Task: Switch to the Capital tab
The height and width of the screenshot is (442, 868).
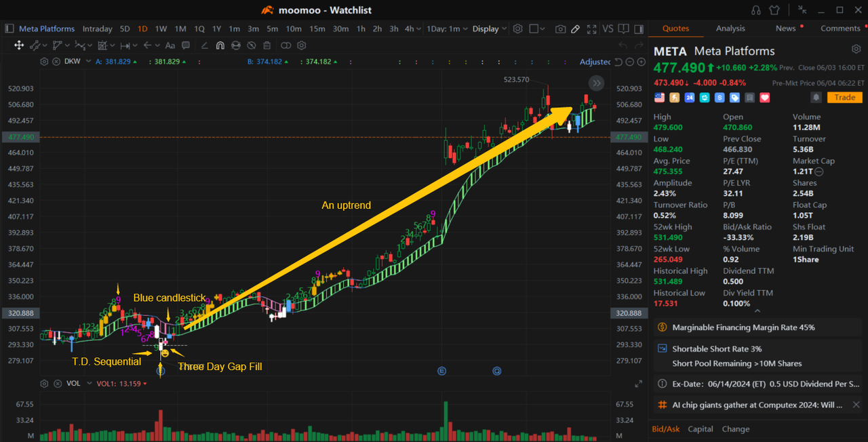Action: [701, 428]
